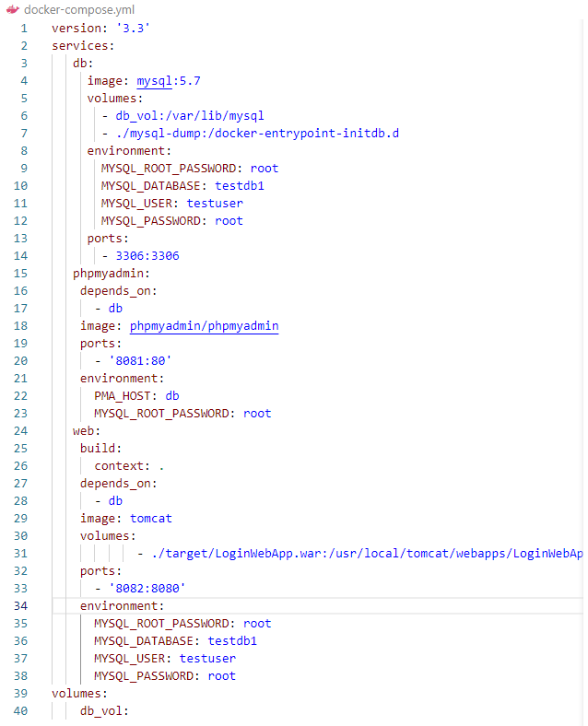Image resolution: width=588 pixels, height=726 pixels.
Task: Click the phpmyadmin service key
Action: click(108, 274)
